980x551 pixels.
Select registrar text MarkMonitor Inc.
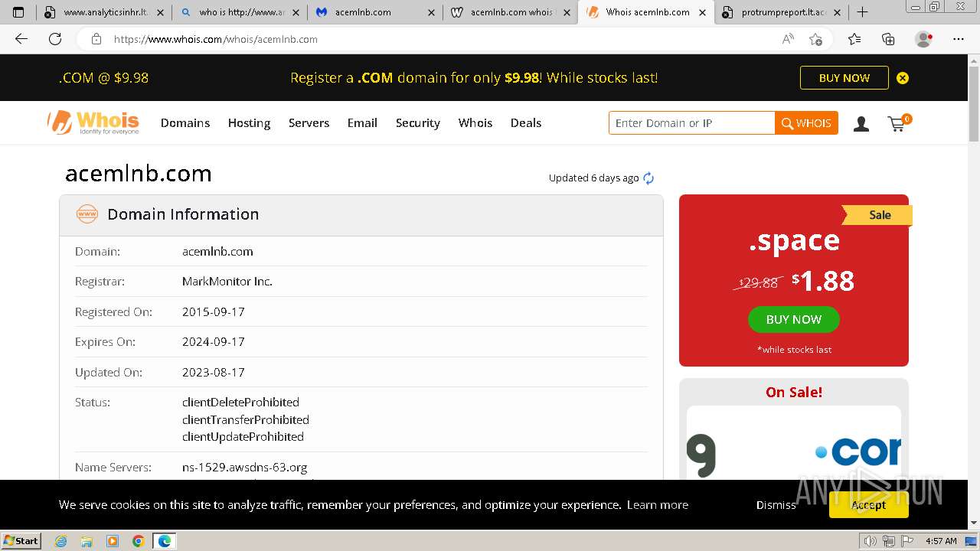[227, 282]
